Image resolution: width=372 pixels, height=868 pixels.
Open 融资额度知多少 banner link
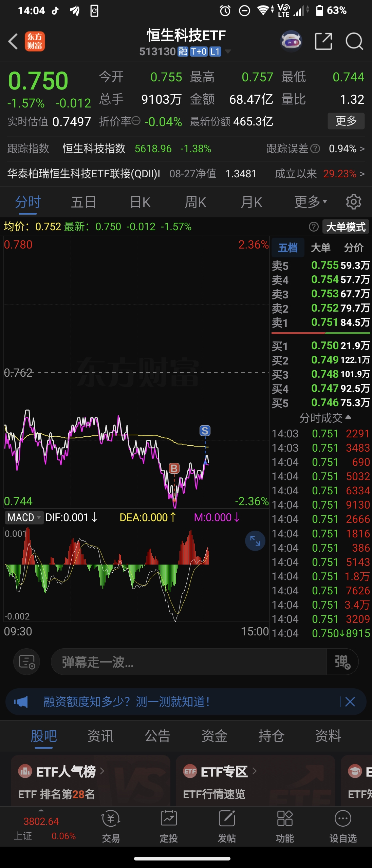pyautogui.click(x=126, y=702)
